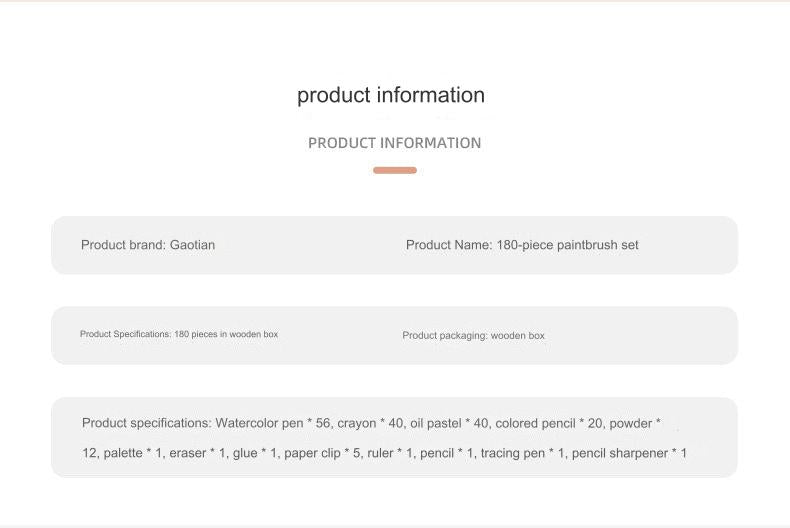
Task: Click 'pencil sharpener * 1' at list end
Action: [x=629, y=453]
